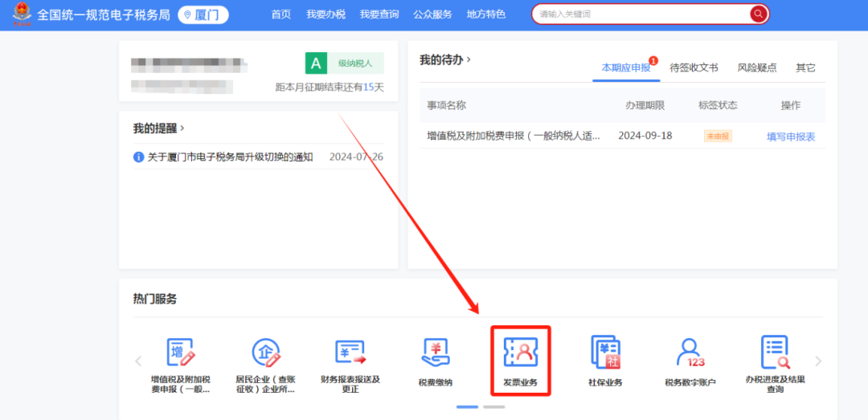Click 标签状态 column header
868x420 pixels.
(718, 105)
